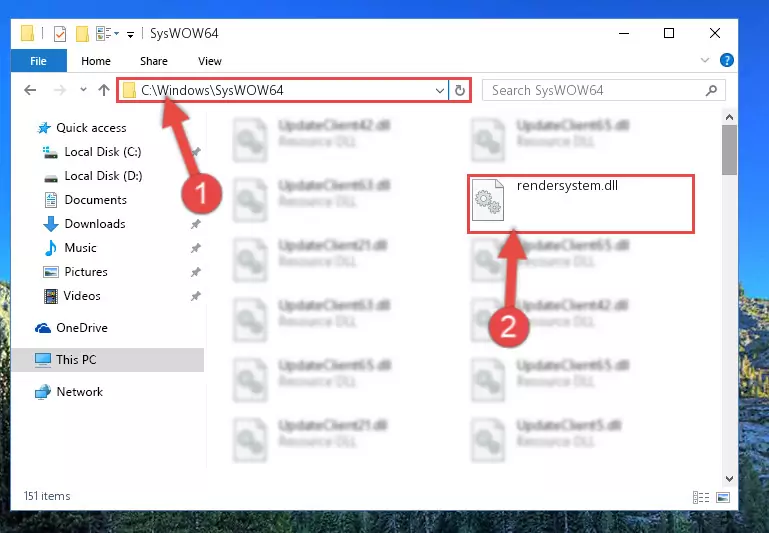Click the Downloads pin icon

(x=196, y=224)
